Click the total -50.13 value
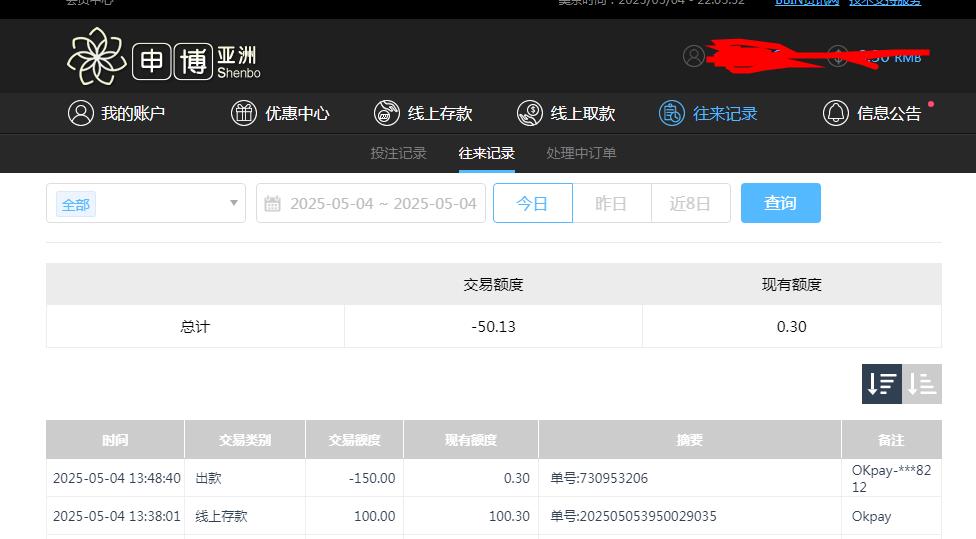This screenshot has width=976, height=539. 493,327
